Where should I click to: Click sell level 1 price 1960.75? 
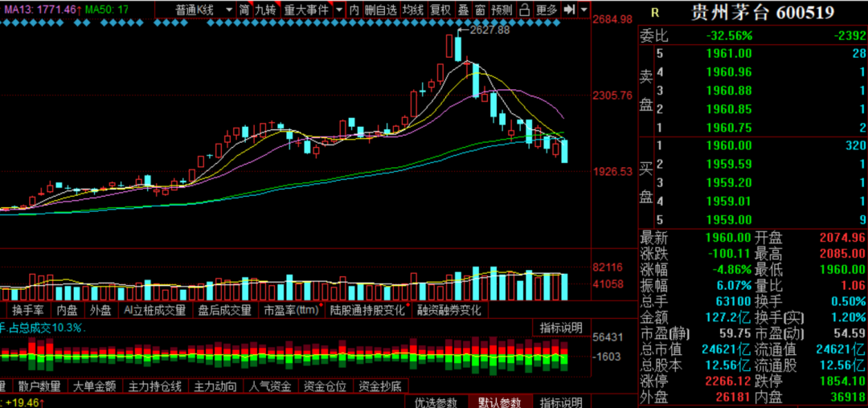[729, 128]
